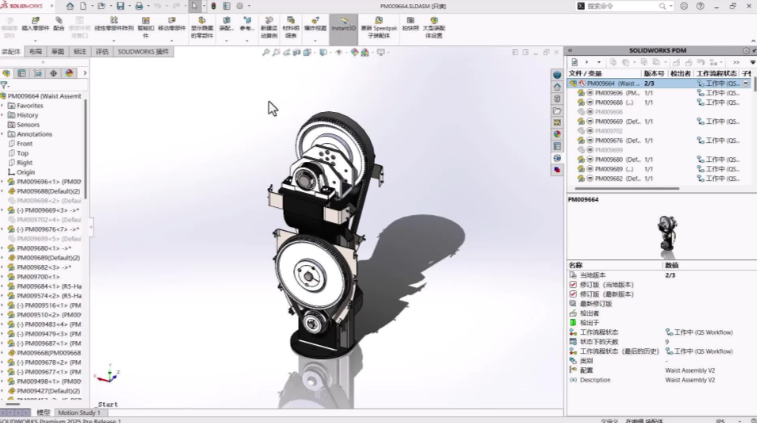Switch to the 评估 ribbon tab

click(102, 51)
